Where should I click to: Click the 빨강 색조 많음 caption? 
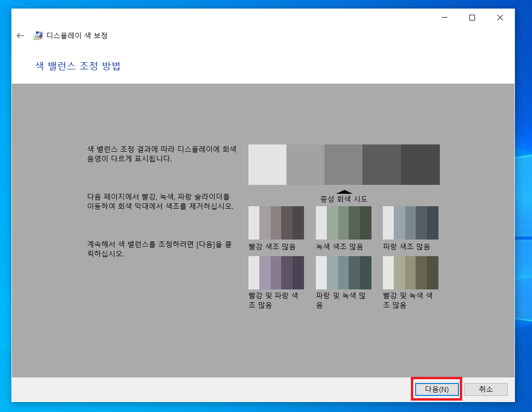[x=272, y=247]
